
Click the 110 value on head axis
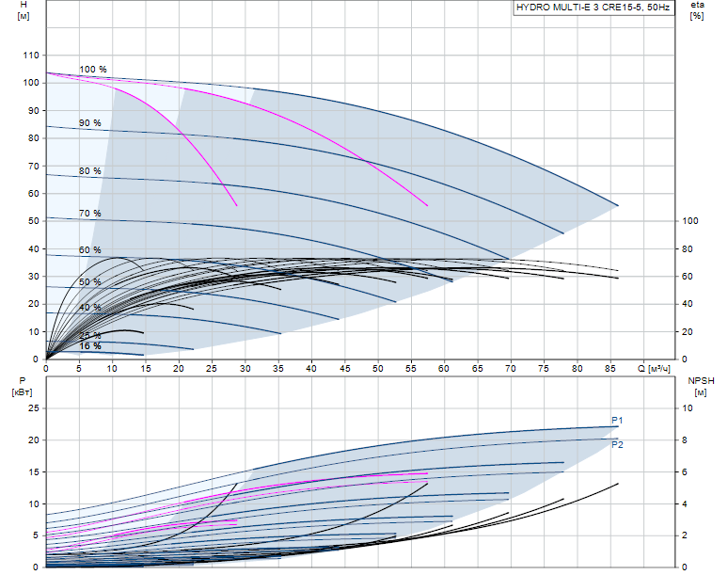point(31,56)
